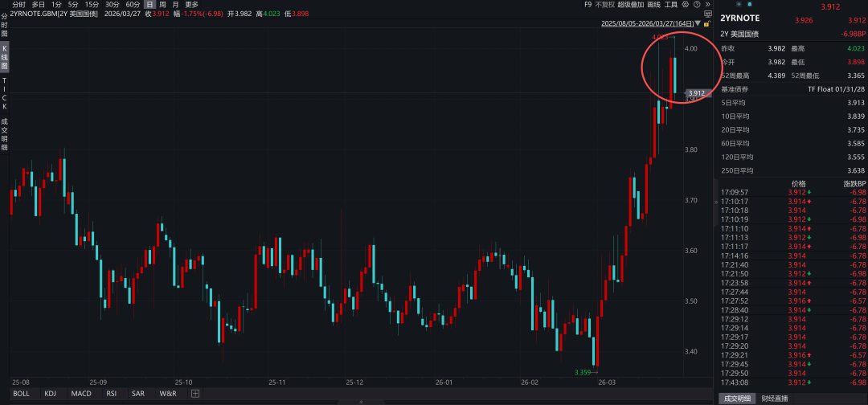Open the date range dropdown arrow

698,23
